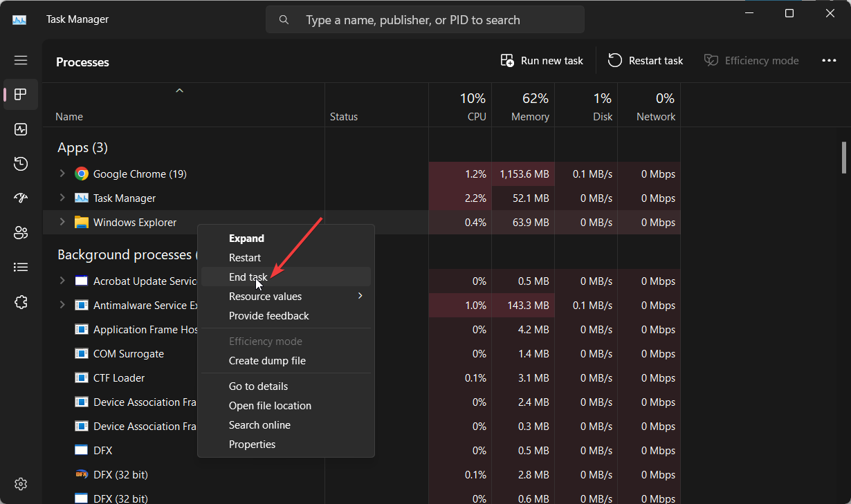Image resolution: width=851 pixels, height=504 pixels.
Task: Click the magnifier icon in search box
Action: pyautogui.click(x=284, y=20)
